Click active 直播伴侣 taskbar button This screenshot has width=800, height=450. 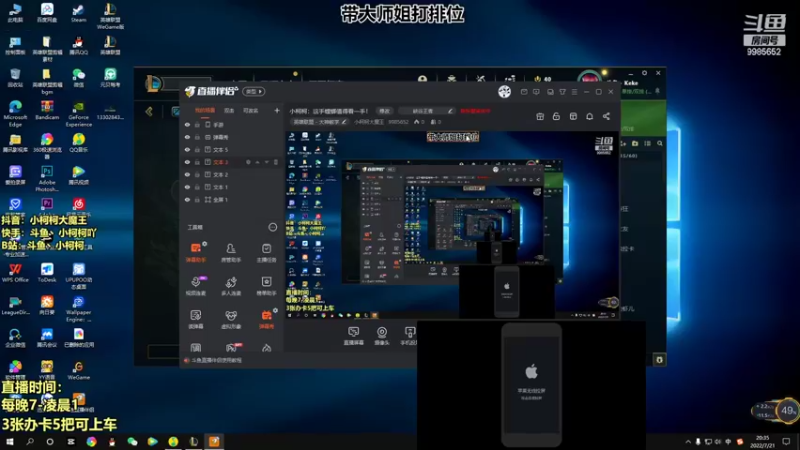pos(214,442)
